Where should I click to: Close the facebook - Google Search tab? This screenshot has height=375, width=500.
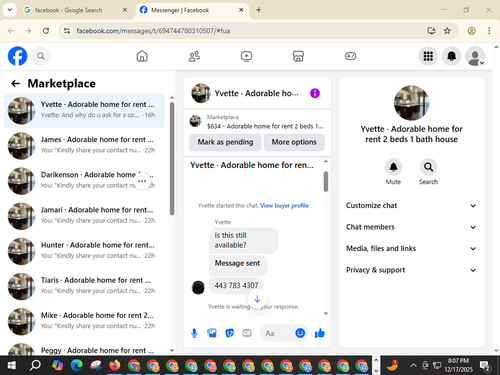click(x=125, y=10)
